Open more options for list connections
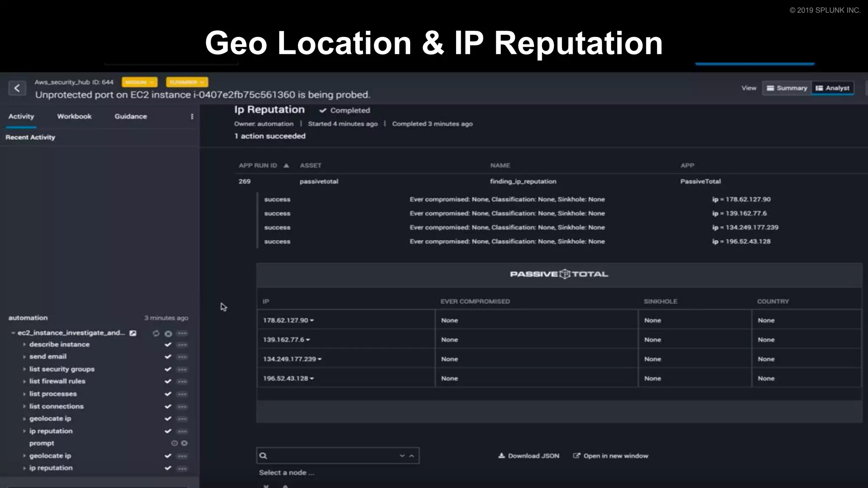The image size is (868, 488). [x=182, y=407]
